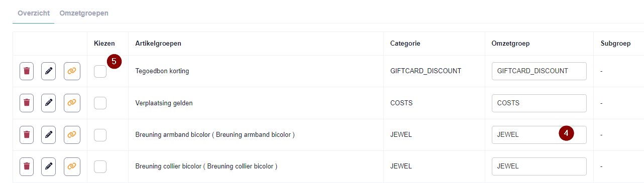The height and width of the screenshot is (183, 644).
Task: Click link icon for Verplaatsing gelden
Action: [x=72, y=103]
